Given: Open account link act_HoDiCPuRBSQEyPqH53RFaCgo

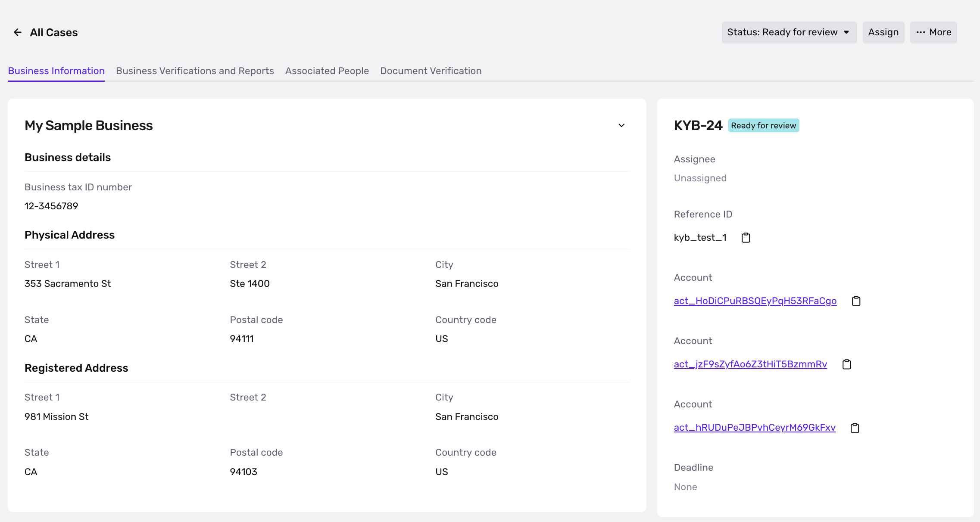Looking at the screenshot, I should point(755,301).
